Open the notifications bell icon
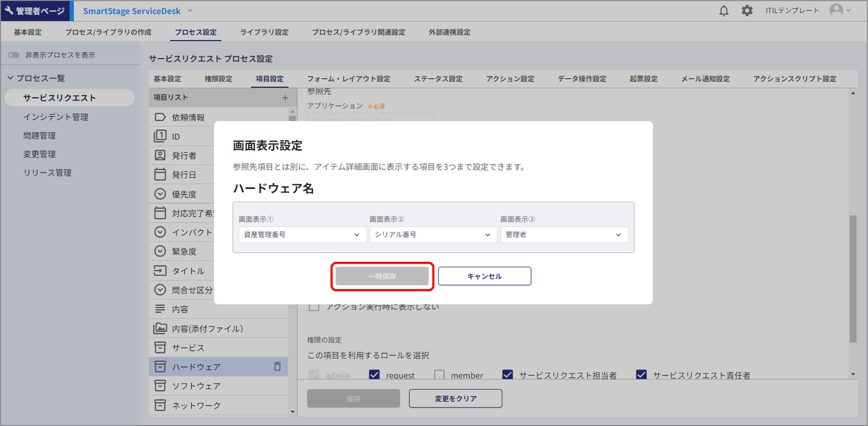 (x=724, y=11)
